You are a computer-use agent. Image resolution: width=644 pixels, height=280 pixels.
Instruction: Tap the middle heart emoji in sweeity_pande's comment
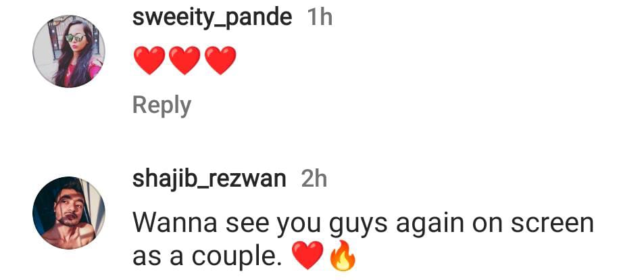click(x=185, y=60)
